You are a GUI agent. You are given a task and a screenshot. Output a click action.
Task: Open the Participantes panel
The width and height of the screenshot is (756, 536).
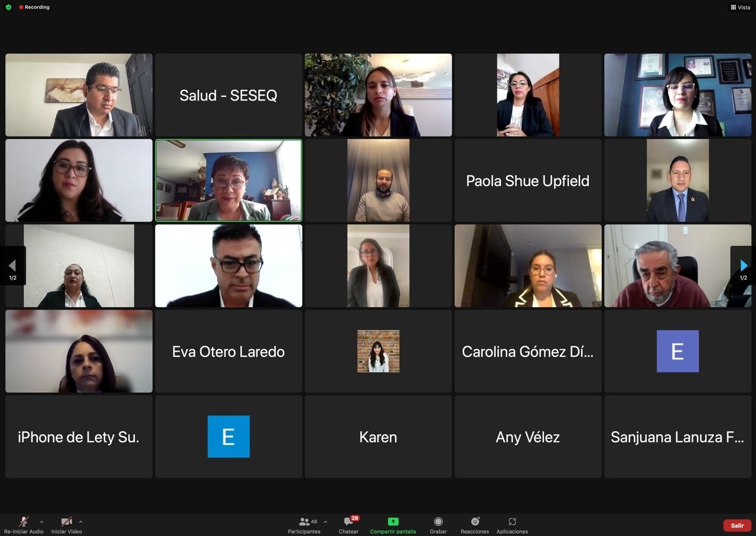pyautogui.click(x=305, y=524)
